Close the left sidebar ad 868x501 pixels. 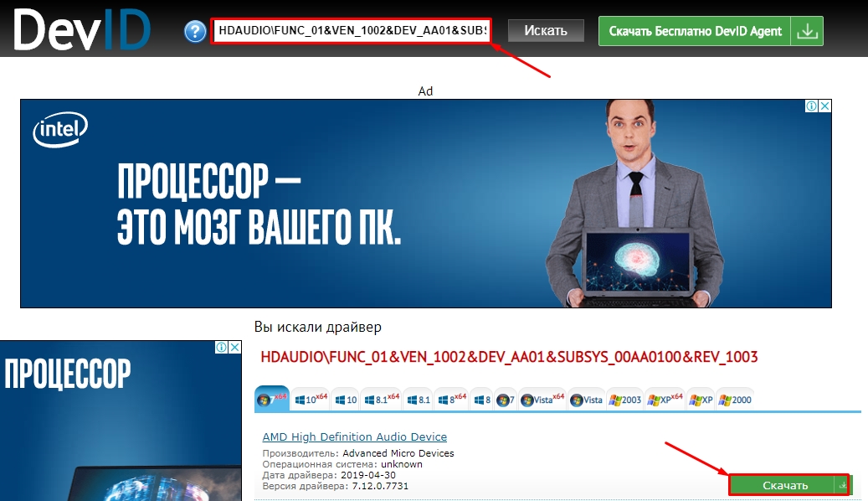pos(234,348)
